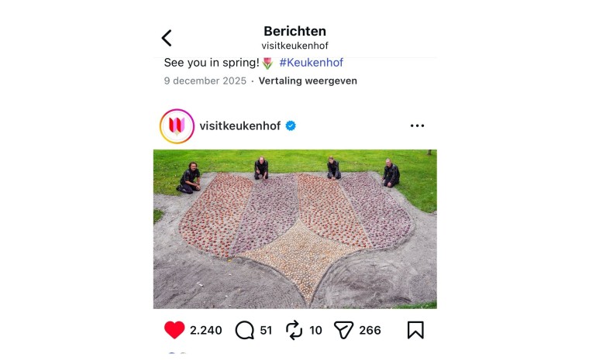589x364 pixels.
Task: View the 51 comments count
Action: coord(266,330)
